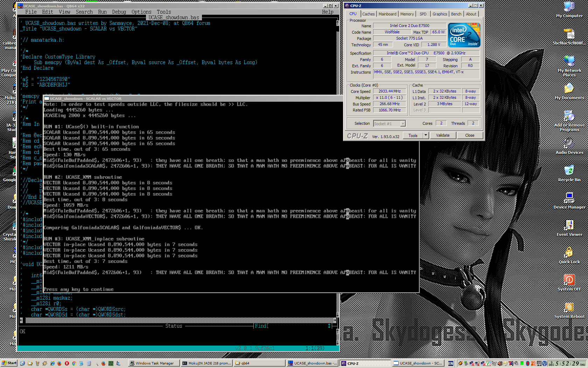Switch to UCASE_showdown - SC... taskbar button
This screenshot has height=368, width=588.
coord(418,363)
